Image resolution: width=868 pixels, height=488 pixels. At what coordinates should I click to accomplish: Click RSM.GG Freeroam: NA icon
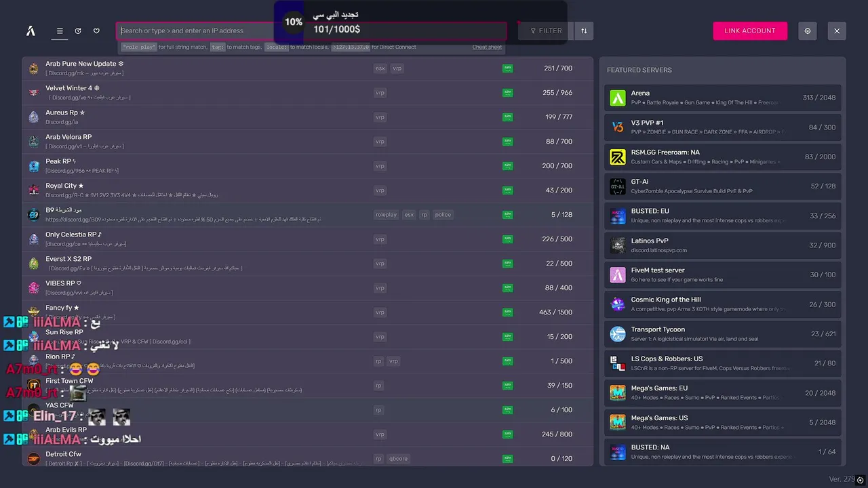point(618,157)
